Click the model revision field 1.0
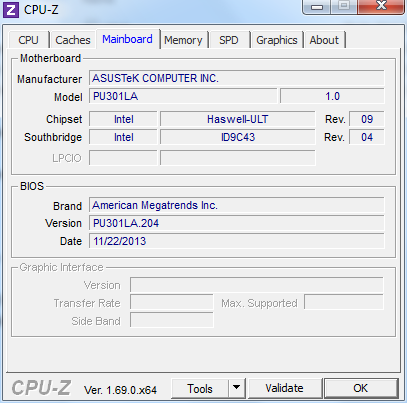407x403 pixels. tap(332, 96)
